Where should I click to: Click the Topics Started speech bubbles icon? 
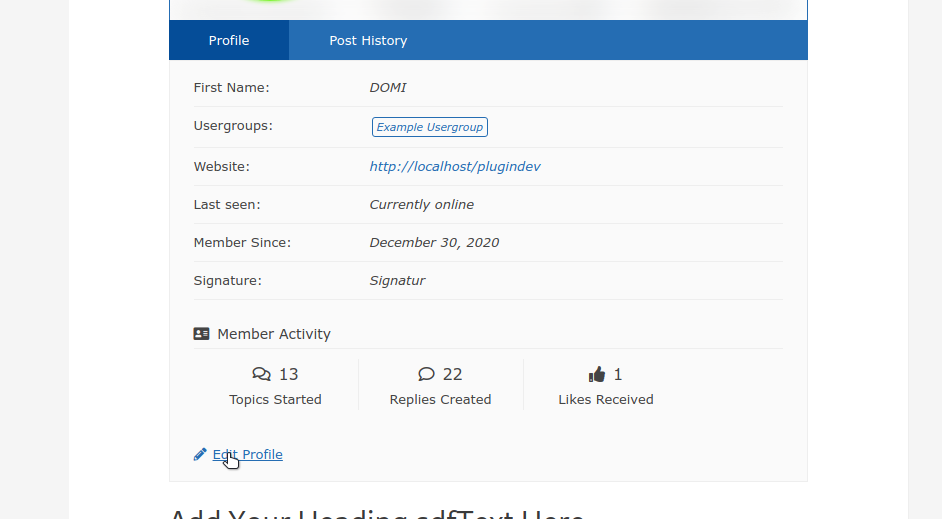point(261,374)
